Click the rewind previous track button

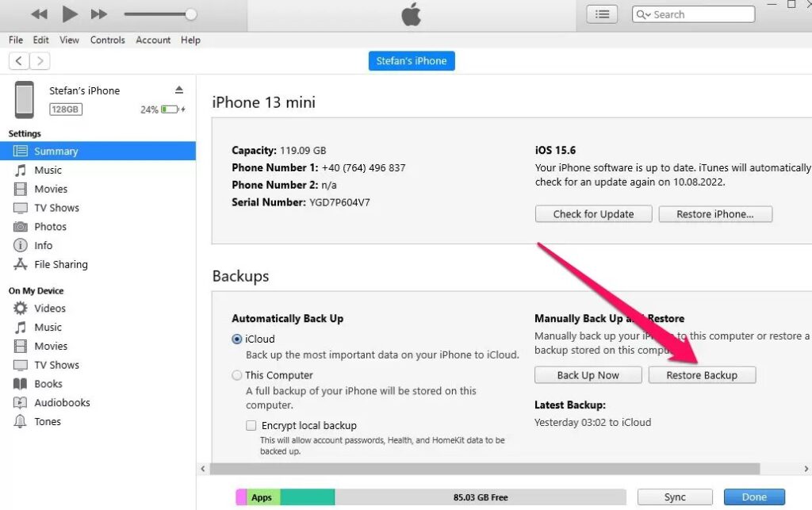pos(39,14)
